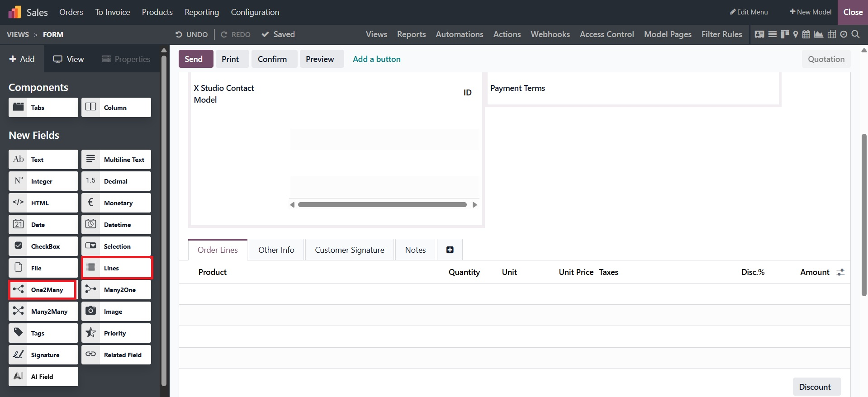Open the Calendar view icon
Screen dimensions: 868x397
coord(806,34)
